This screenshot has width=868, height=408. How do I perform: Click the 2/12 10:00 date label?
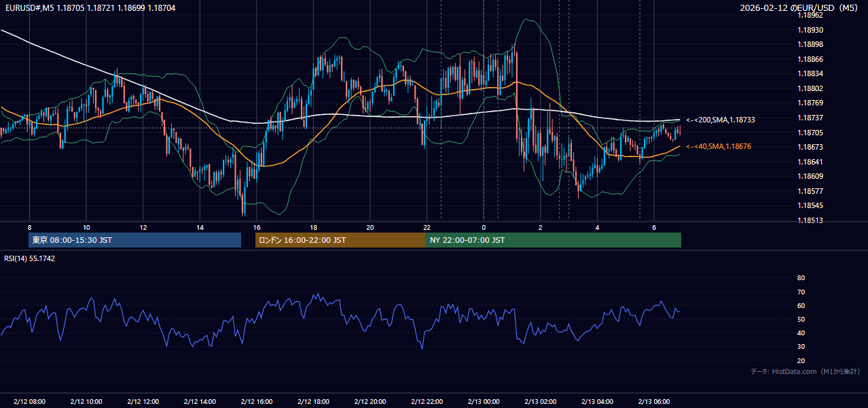click(86, 401)
